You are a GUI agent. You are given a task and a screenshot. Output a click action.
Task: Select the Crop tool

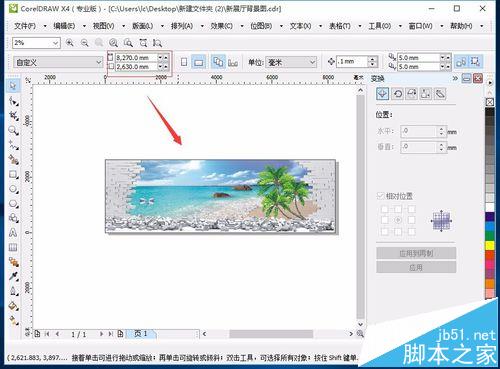[x=13, y=116]
